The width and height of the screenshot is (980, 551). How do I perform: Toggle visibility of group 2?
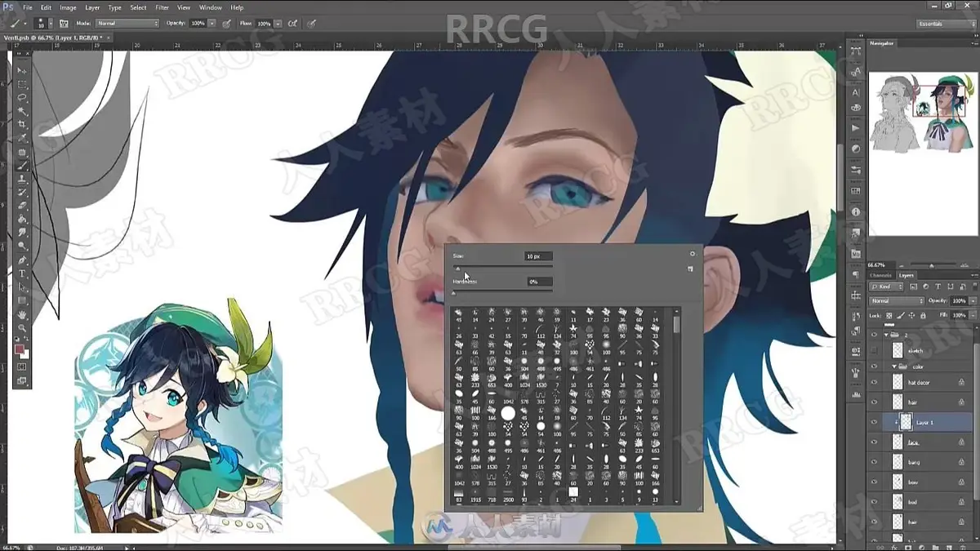pos(874,335)
